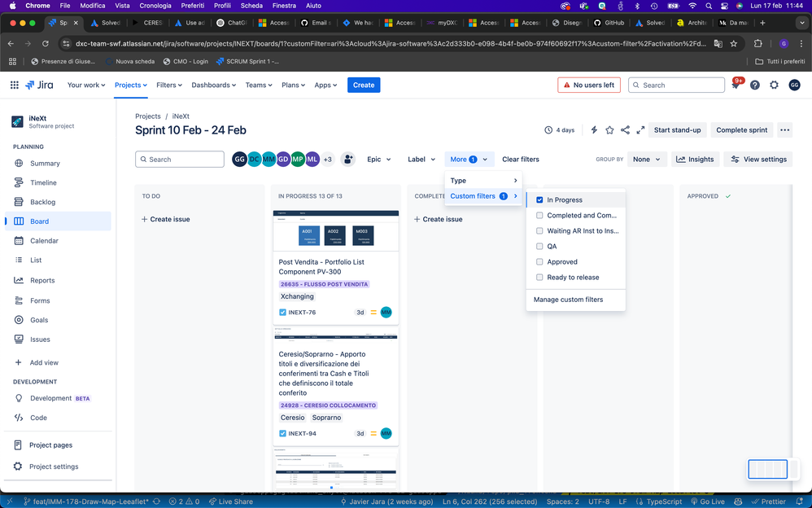The width and height of the screenshot is (812, 508).
Task: Click the add people icon
Action: tap(348, 159)
